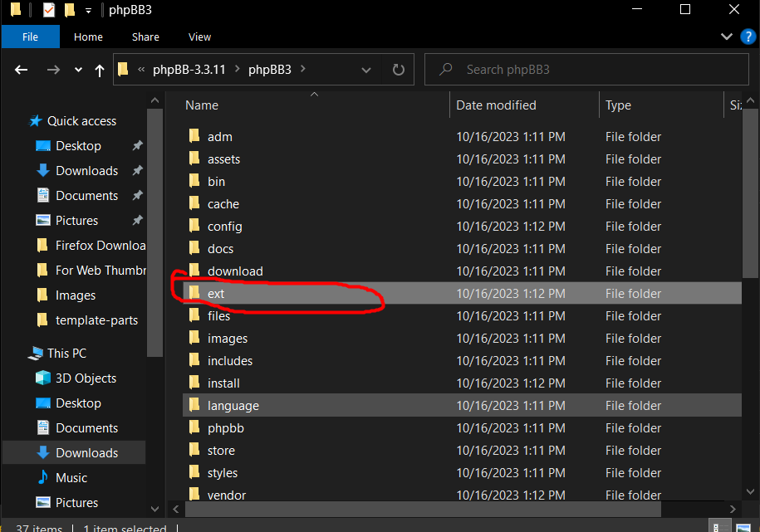Sort by the Type column header
Image resolution: width=760 pixels, height=532 pixels.
click(618, 105)
